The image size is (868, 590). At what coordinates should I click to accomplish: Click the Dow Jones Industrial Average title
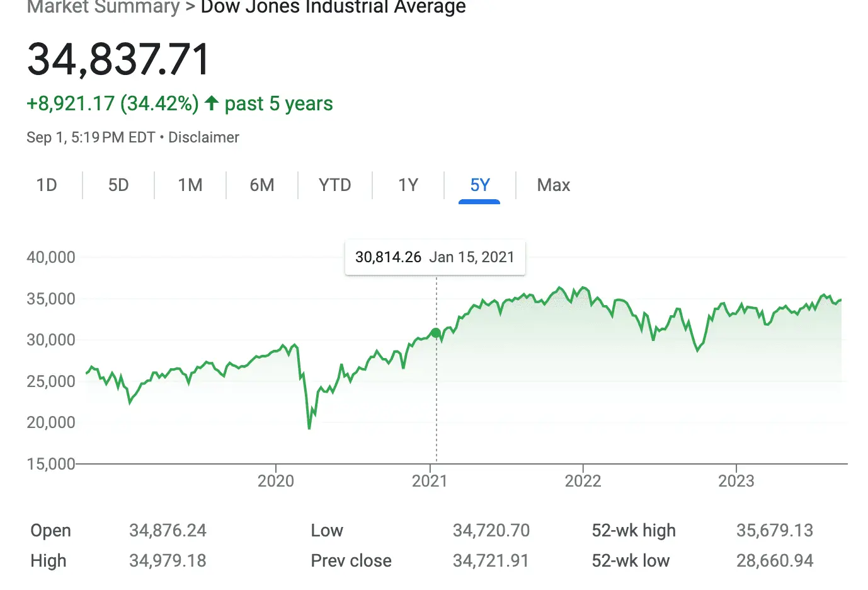pyautogui.click(x=333, y=8)
